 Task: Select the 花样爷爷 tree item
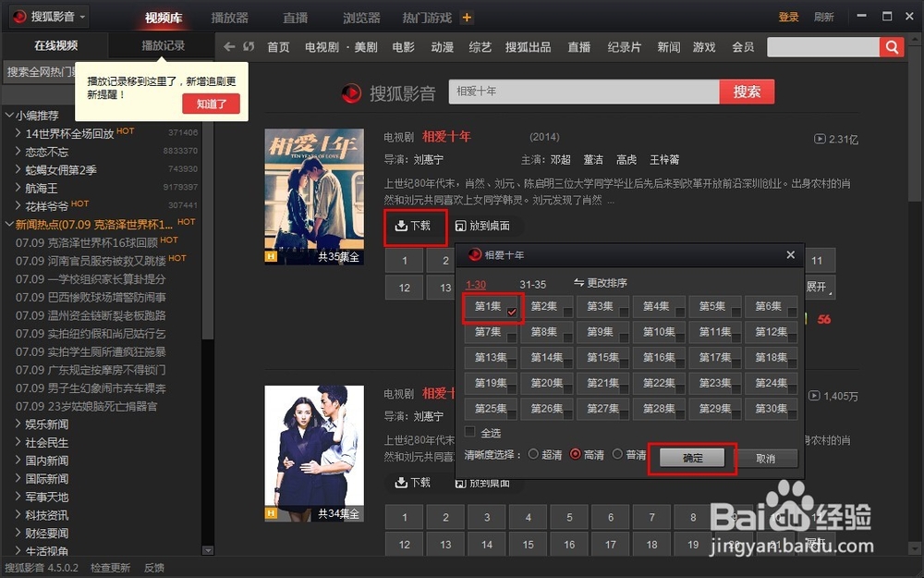[x=46, y=206]
